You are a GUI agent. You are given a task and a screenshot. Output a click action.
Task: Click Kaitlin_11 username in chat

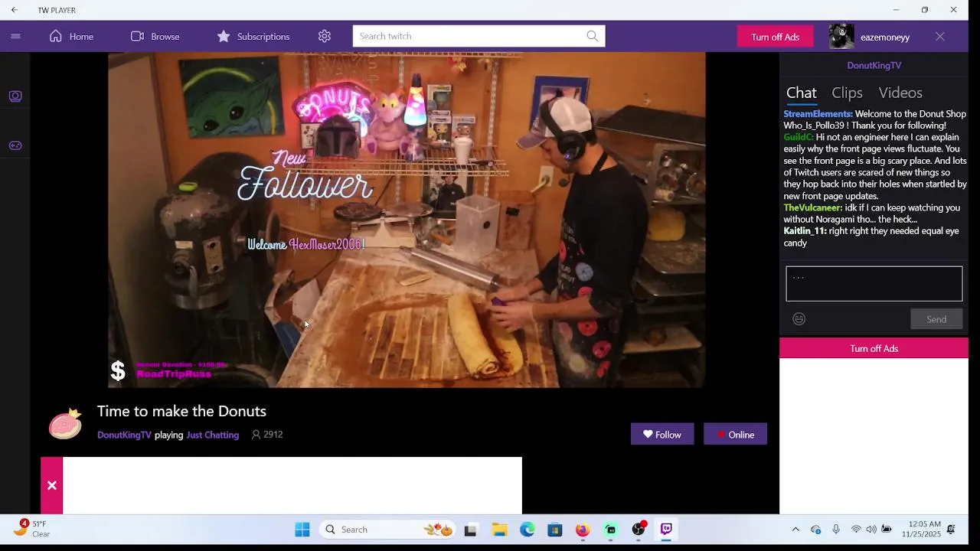click(x=805, y=231)
